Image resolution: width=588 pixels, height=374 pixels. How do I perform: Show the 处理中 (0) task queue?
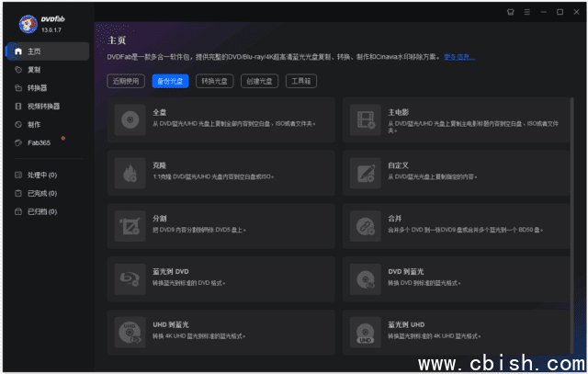pos(41,175)
